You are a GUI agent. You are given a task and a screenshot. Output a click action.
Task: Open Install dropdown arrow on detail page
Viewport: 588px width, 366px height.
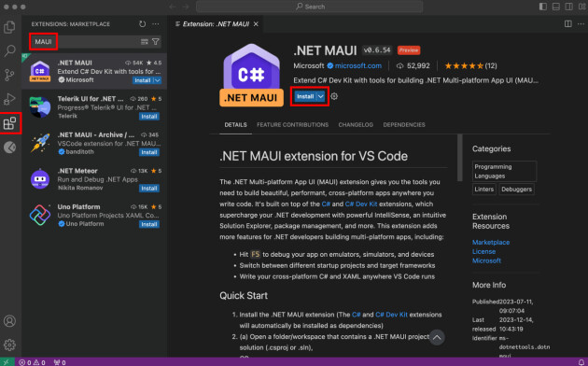click(x=321, y=96)
